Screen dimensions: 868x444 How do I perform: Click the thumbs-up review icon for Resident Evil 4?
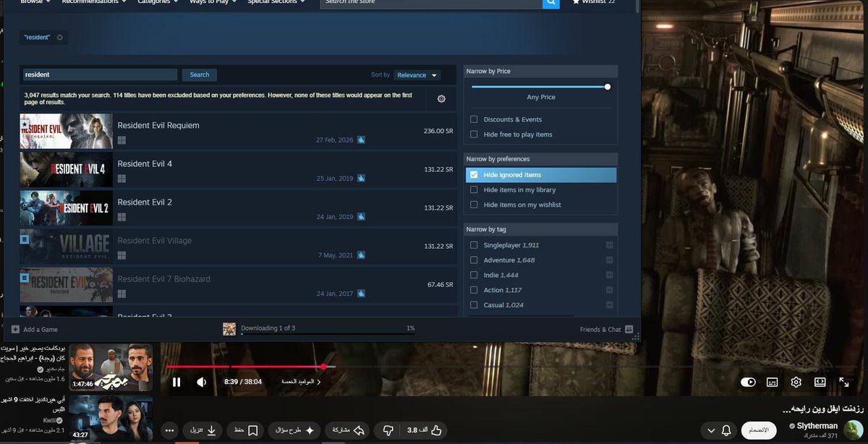(361, 178)
